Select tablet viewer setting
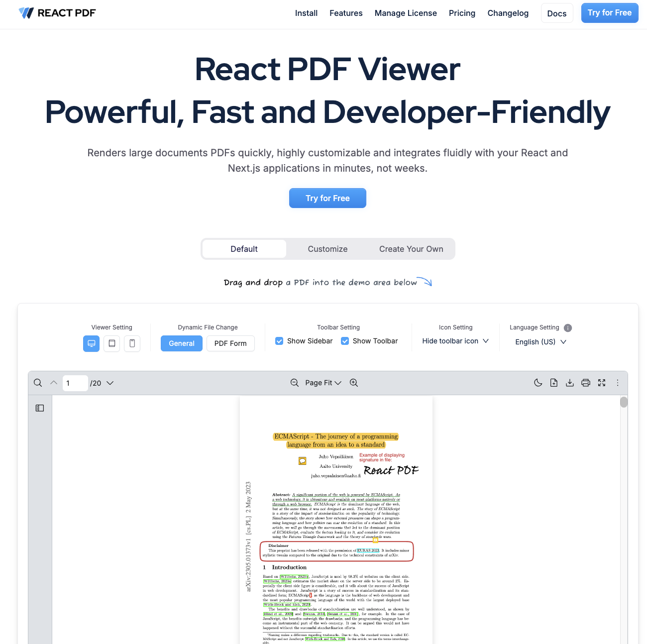This screenshot has width=647, height=644. coord(112,343)
